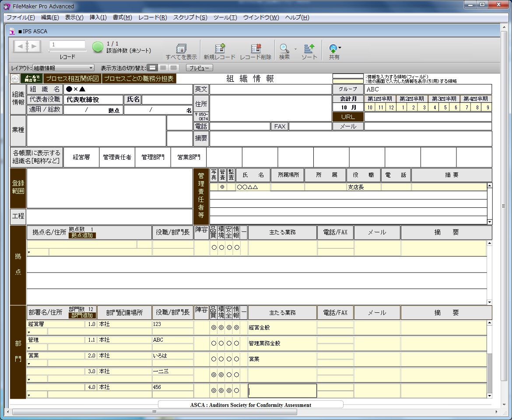Go to the previous record with the book arrow

(x=20, y=46)
